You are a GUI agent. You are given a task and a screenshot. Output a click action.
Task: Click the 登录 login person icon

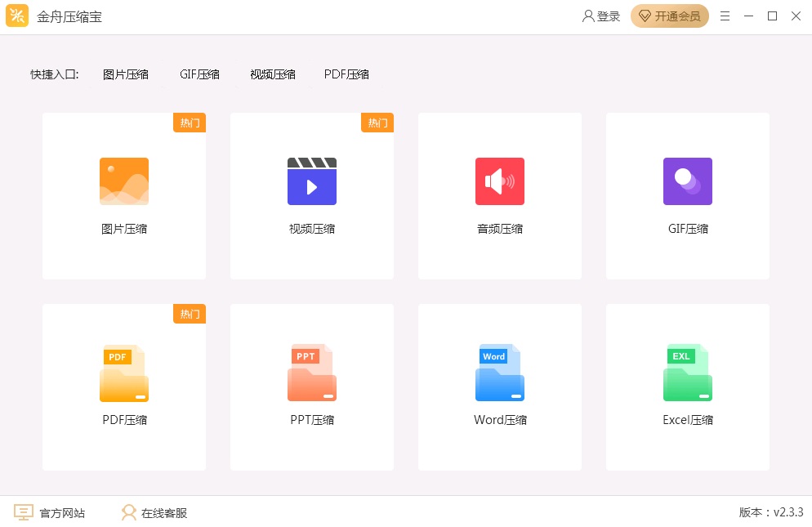pos(587,16)
